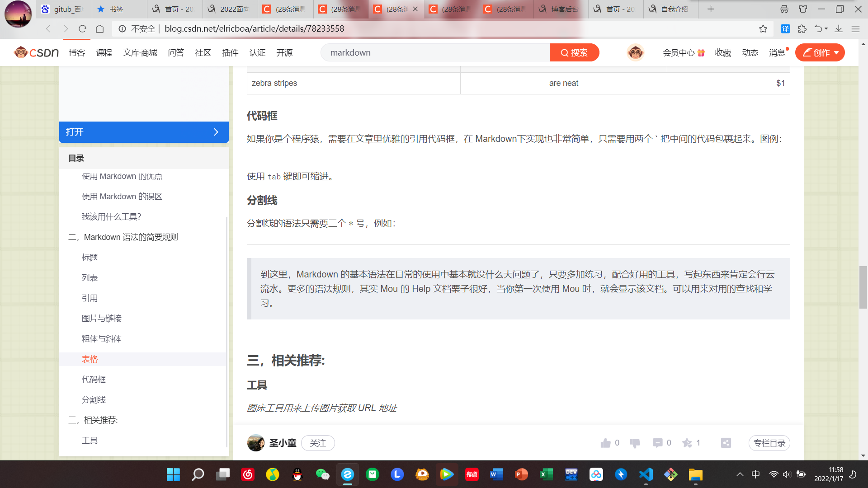Open the browser extensions puzzle icon

802,29
